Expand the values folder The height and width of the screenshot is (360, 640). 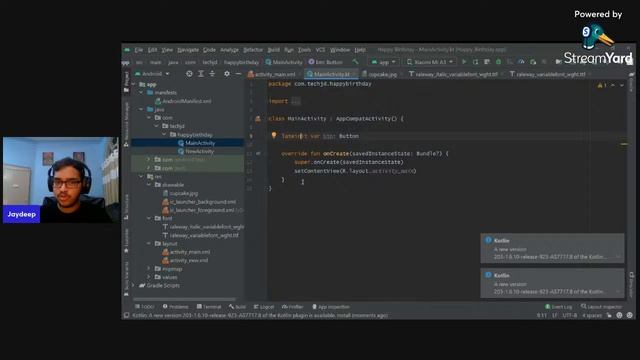point(149,277)
